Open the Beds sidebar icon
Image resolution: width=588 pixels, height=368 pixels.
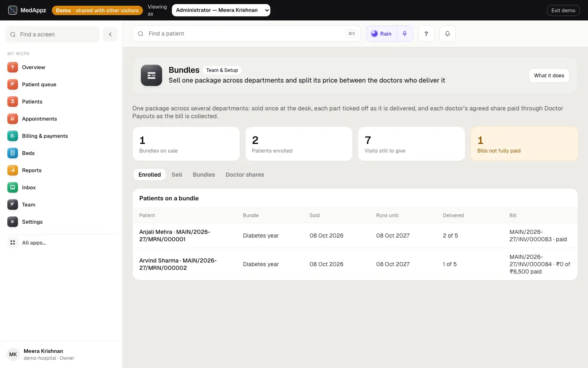click(13, 153)
